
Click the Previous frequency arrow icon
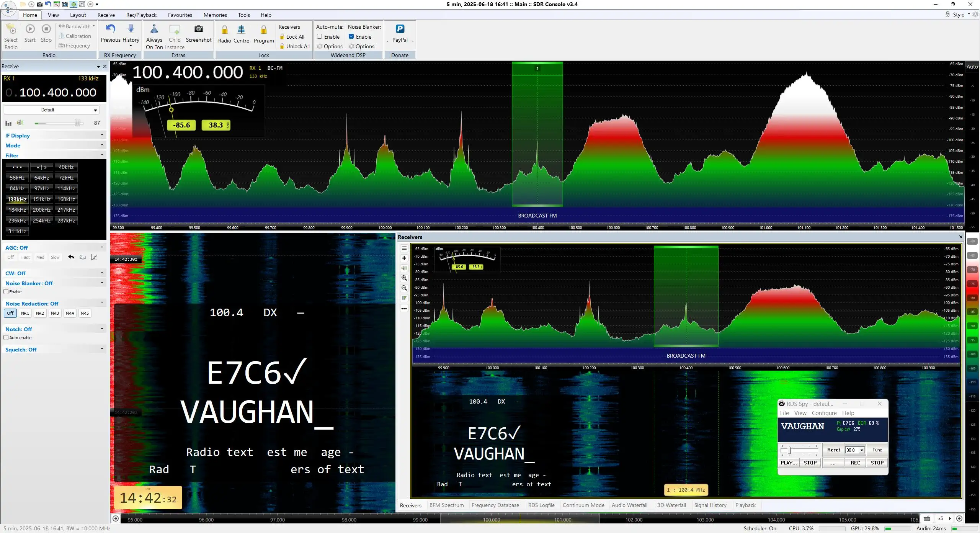point(111,29)
